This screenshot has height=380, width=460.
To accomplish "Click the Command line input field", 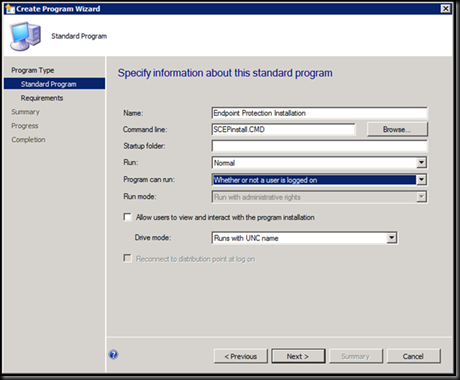I will pos(283,129).
